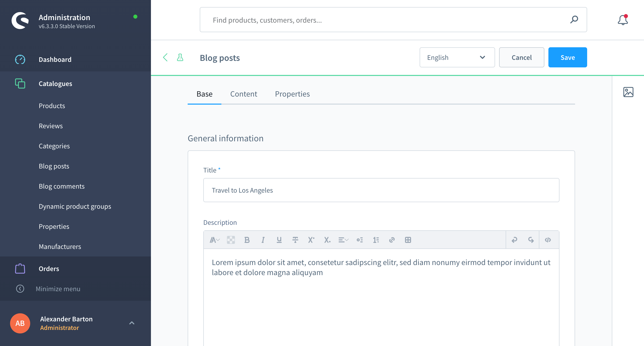The height and width of the screenshot is (346, 644).
Task: Insert a table into description
Action: tap(408, 240)
